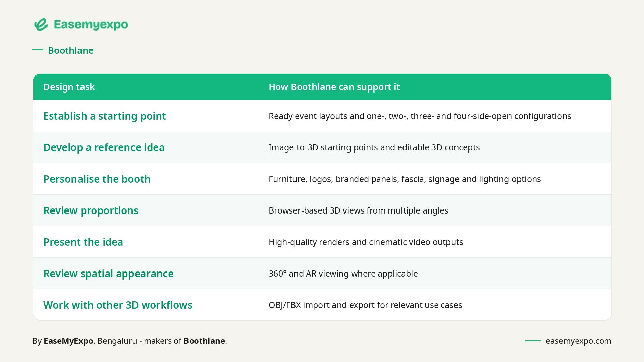Screen dimensions: 644x362
Task: Click the Browser-based 3D views description
Action: tap(359, 210)
